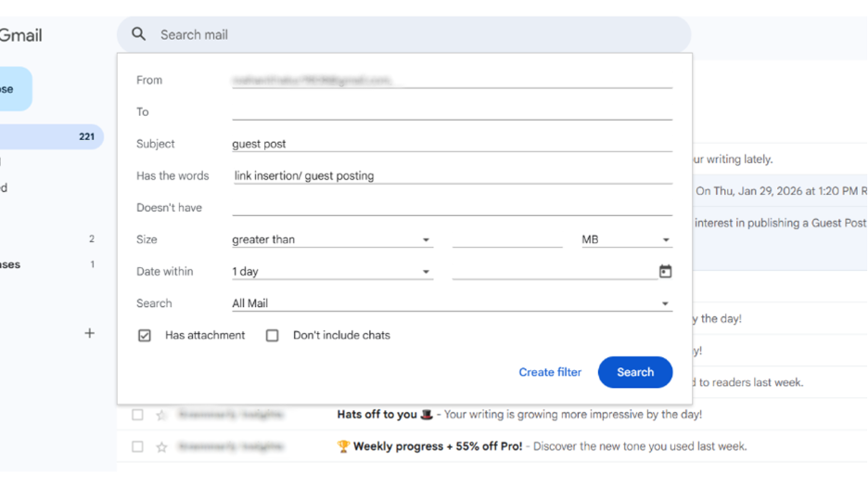The width and height of the screenshot is (868, 488).
Task: Select the Hats off to you email checkbox
Action: point(137,415)
